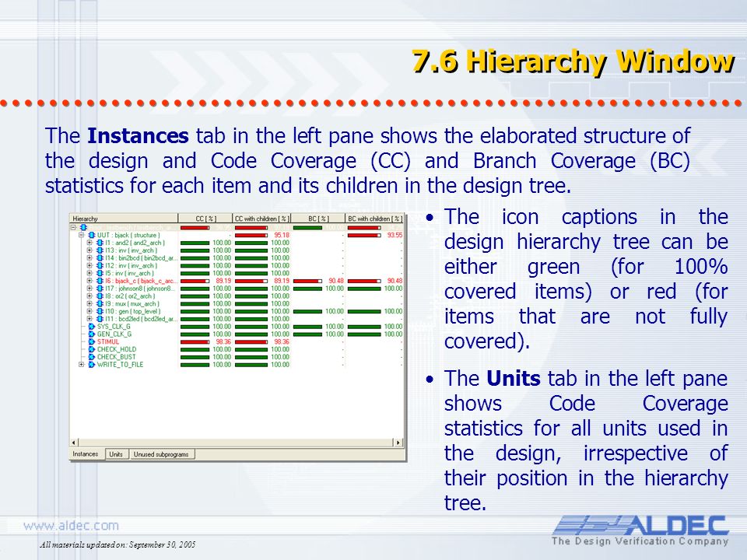Screen dimensions: 747x560
Task: Click the WRITE_TO_FILE process icon
Action: (92, 365)
